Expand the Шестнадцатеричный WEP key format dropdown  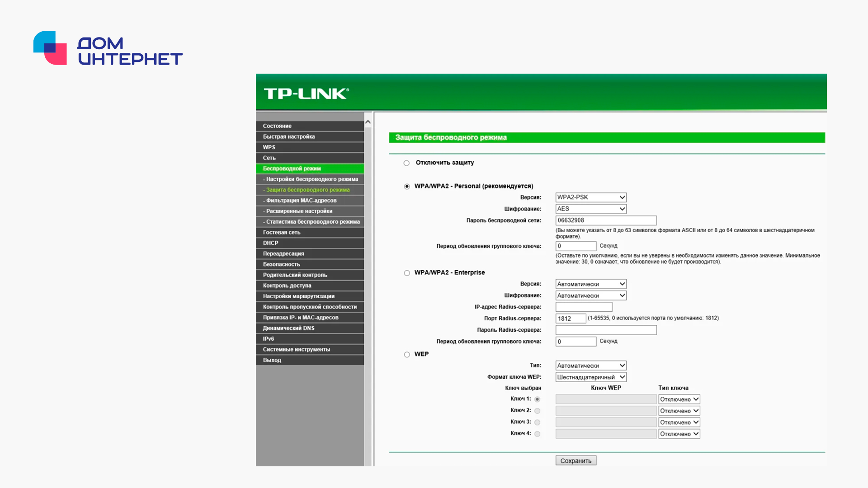591,377
